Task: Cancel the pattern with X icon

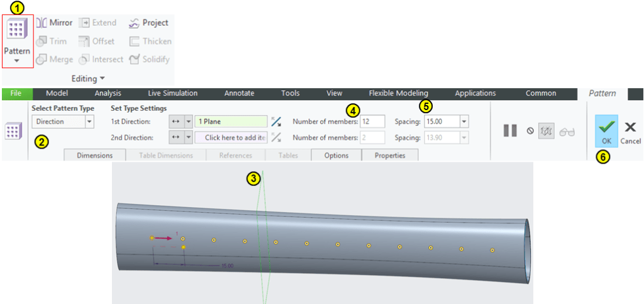Action: pyautogui.click(x=630, y=130)
